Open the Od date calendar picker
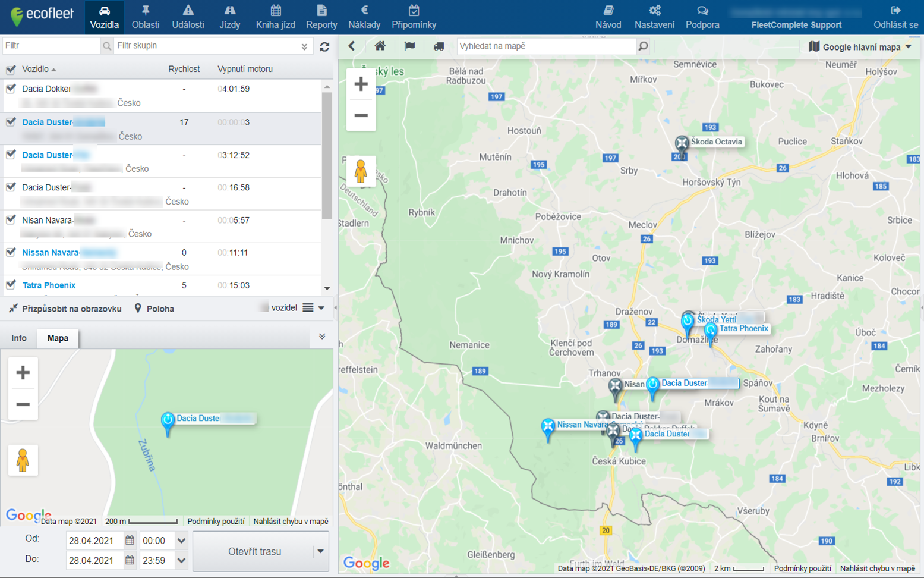The width and height of the screenshot is (924, 578). (130, 541)
